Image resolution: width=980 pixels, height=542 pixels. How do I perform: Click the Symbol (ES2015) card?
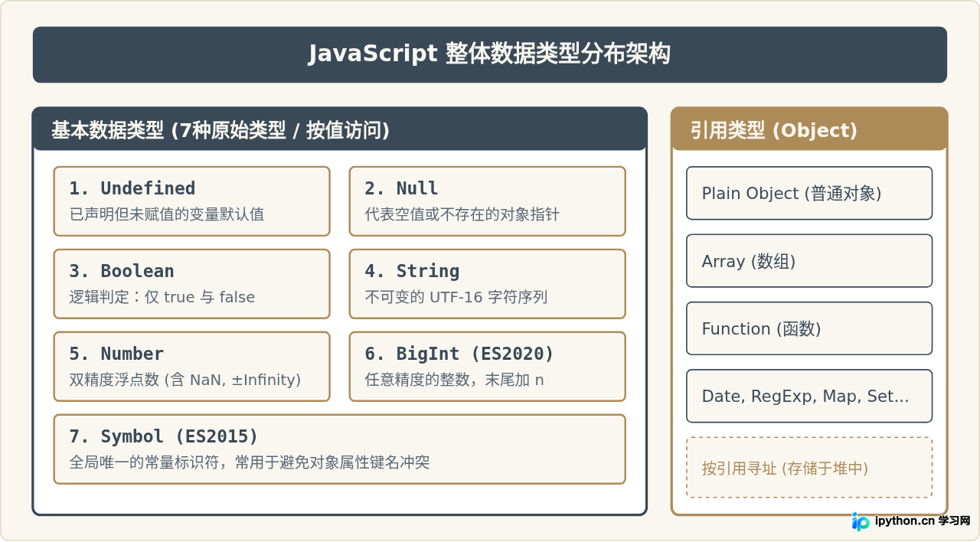click(x=339, y=449)
